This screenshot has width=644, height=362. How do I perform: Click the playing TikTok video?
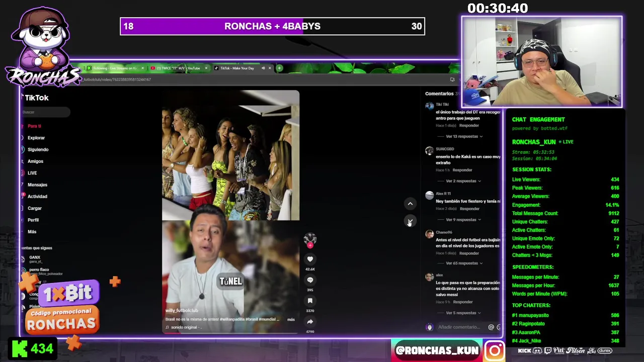[x=230, y=211]
